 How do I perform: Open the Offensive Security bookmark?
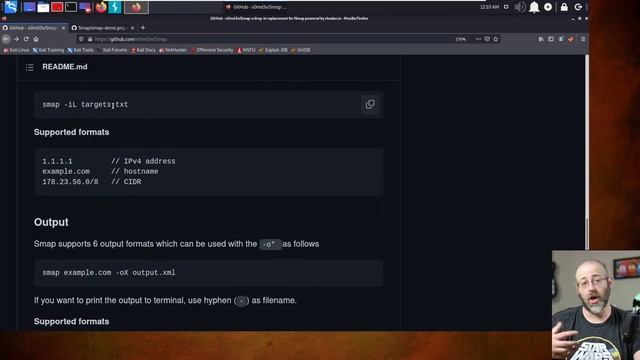[212, 50]
